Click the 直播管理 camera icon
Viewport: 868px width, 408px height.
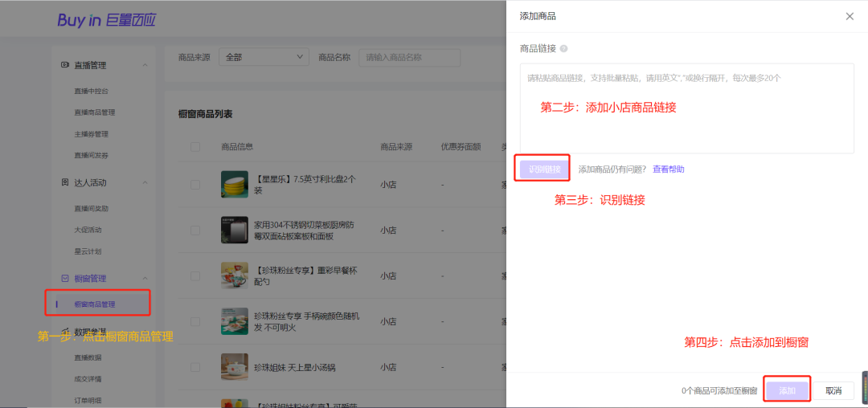coord(65,65)
